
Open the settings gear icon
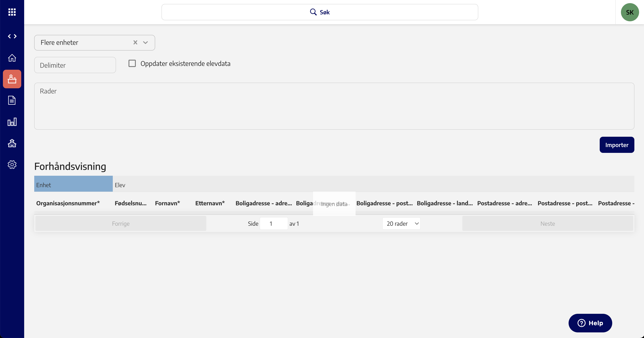point(12,165)
